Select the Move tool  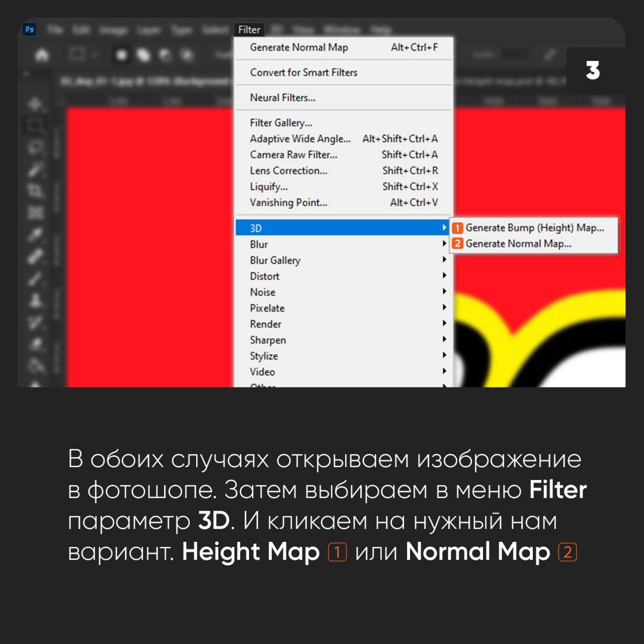click(35, 105)
